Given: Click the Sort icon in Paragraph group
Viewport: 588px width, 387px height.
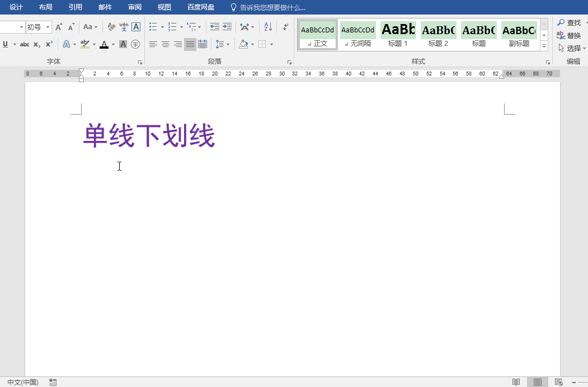Looking at the screenshot, I should 267,27.
